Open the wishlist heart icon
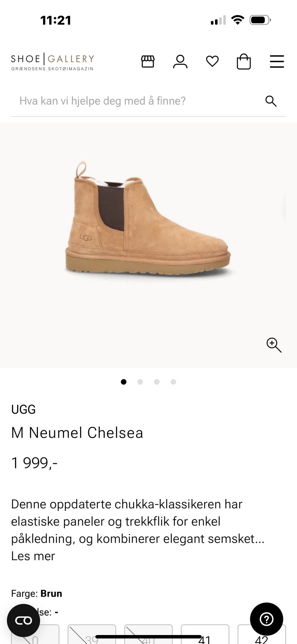 [212, 61]
